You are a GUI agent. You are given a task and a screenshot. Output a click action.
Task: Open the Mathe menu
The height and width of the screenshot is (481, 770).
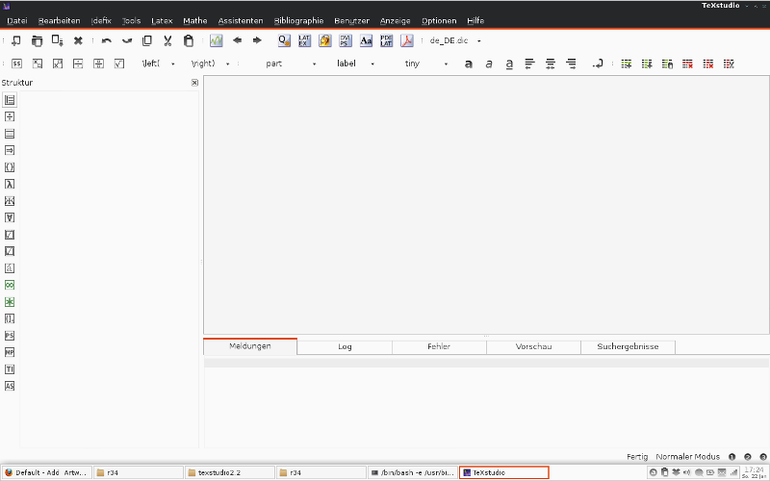click(195, 21)
